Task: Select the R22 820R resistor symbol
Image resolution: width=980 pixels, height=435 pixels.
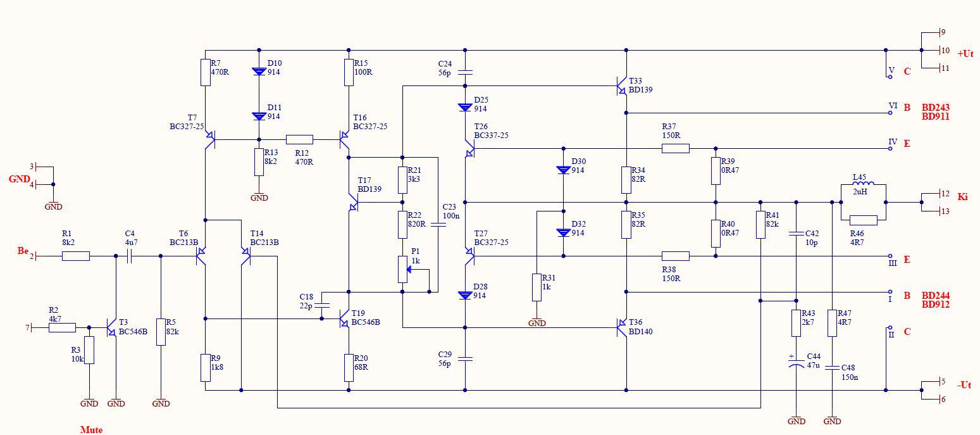Action: [x=402, y=224]
